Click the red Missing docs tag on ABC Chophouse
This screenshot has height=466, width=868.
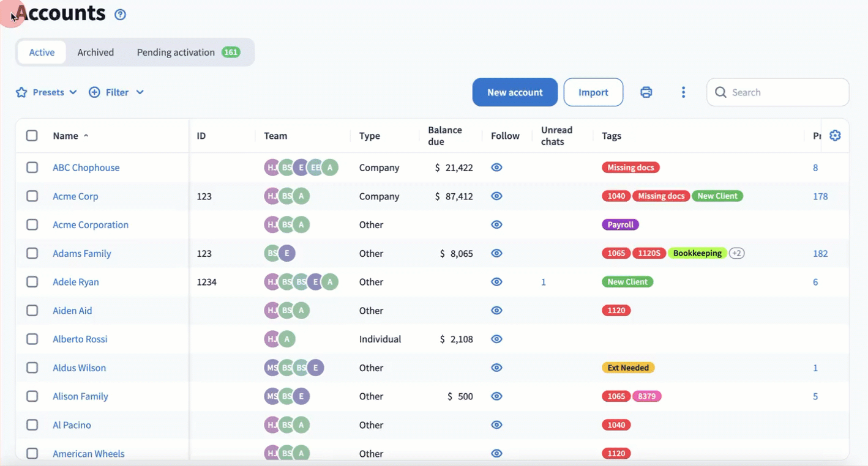pos(630,168)
